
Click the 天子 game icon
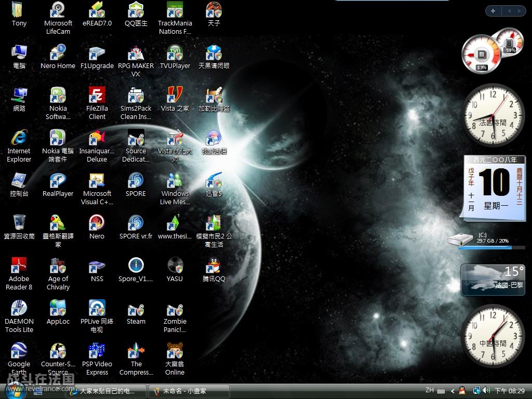coord(214,9)
